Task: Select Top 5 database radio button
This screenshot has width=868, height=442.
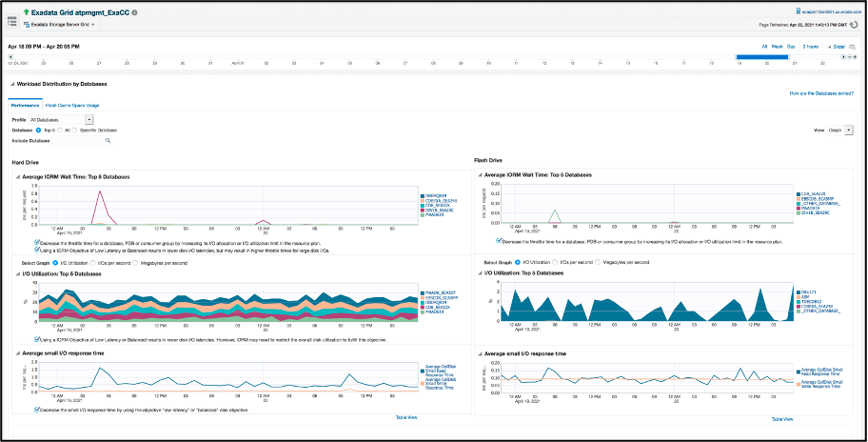Action: click(38, 131)
